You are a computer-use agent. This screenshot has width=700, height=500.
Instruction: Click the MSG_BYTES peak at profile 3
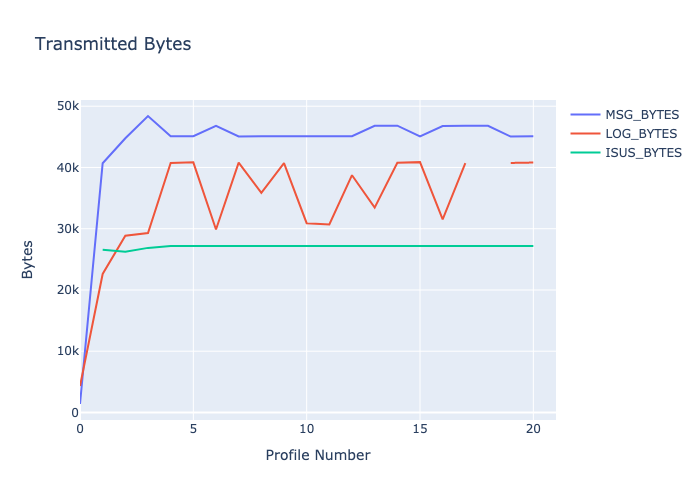(148, 116)
